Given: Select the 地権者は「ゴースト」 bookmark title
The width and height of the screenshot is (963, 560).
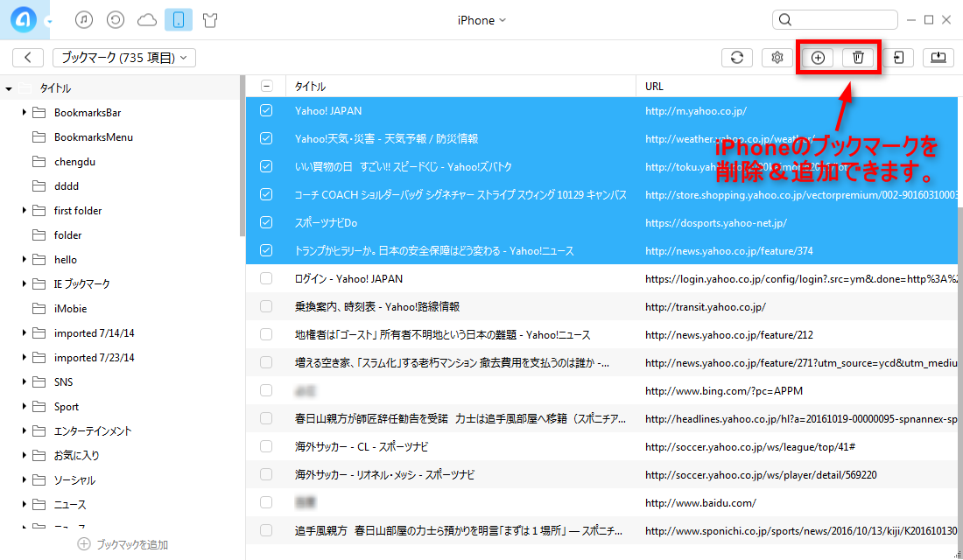Looking at the screenshot, I should (442, 334).
